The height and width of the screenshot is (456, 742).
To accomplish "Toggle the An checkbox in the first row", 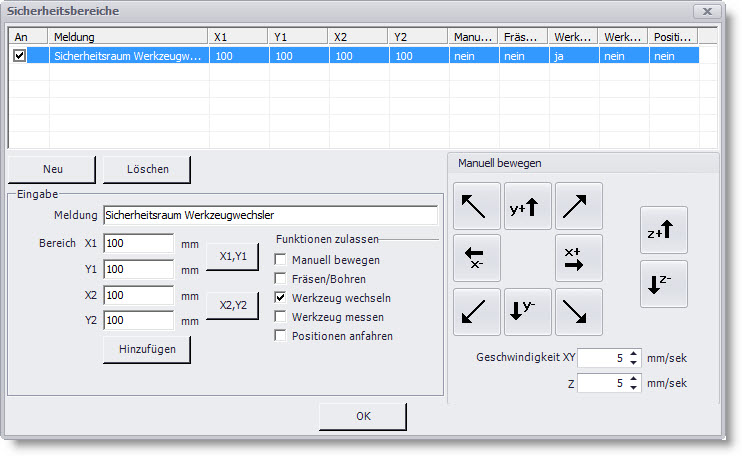I will [x=19, y=57].
